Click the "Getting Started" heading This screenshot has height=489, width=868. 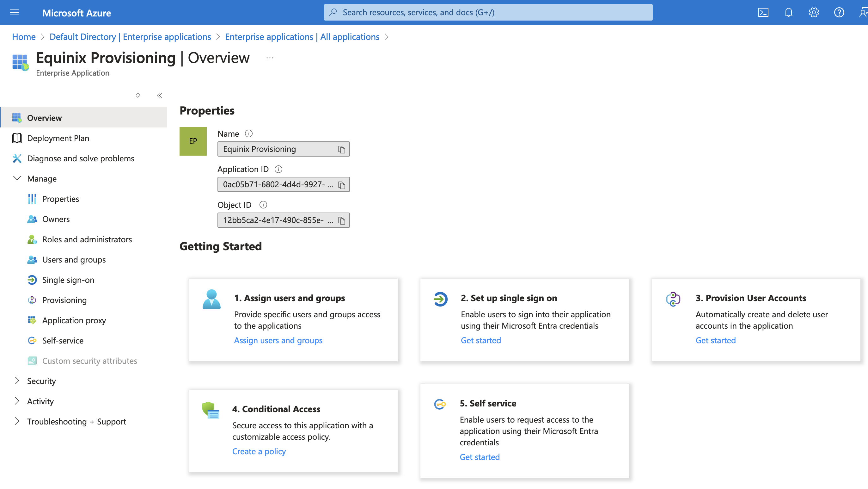[220, 246]
